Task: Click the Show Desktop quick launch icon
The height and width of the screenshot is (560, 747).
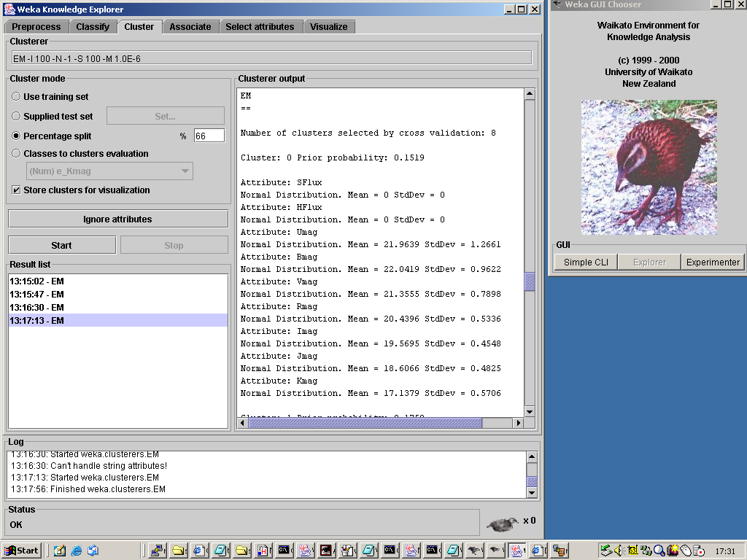Action: coord(60,551)
